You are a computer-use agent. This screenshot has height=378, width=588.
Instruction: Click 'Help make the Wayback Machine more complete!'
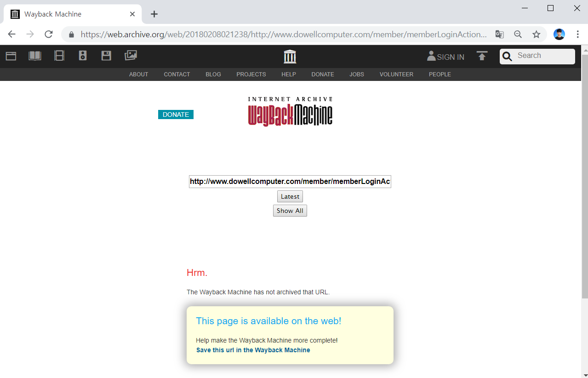pyautogui.click(x=267, y=341)
